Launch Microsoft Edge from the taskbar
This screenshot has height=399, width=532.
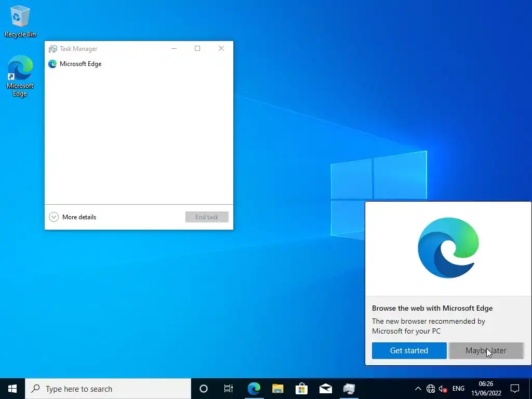(254, 389)
